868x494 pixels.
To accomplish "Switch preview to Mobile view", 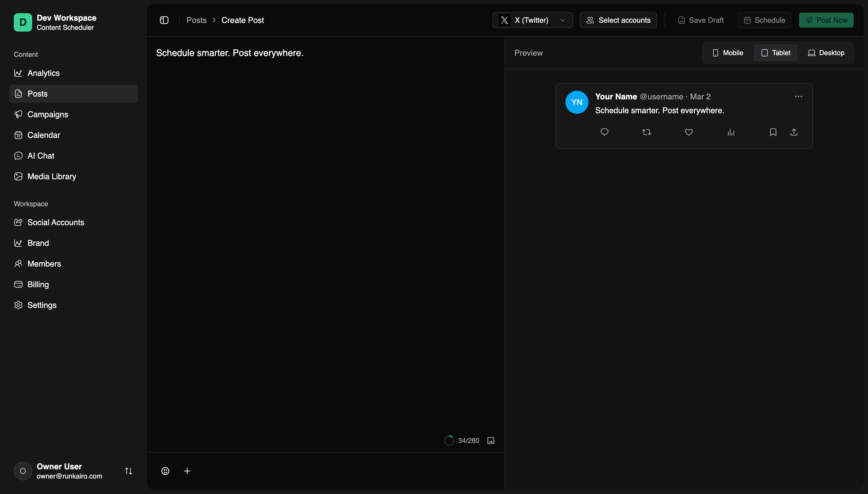I will [x=728, y=53].
